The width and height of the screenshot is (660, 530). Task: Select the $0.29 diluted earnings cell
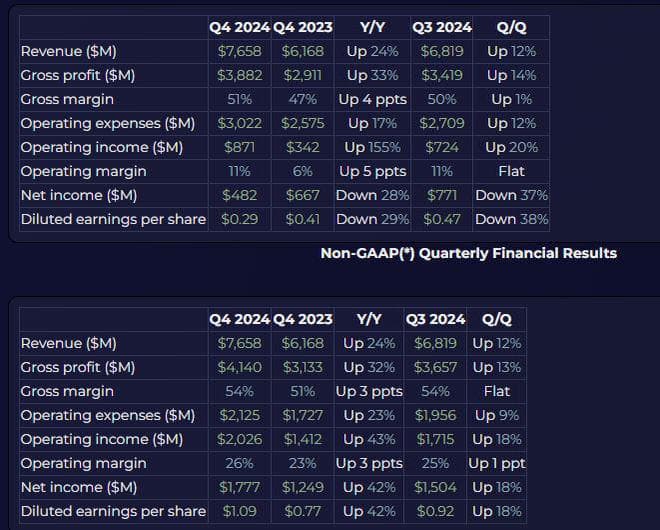pos(238,219)
